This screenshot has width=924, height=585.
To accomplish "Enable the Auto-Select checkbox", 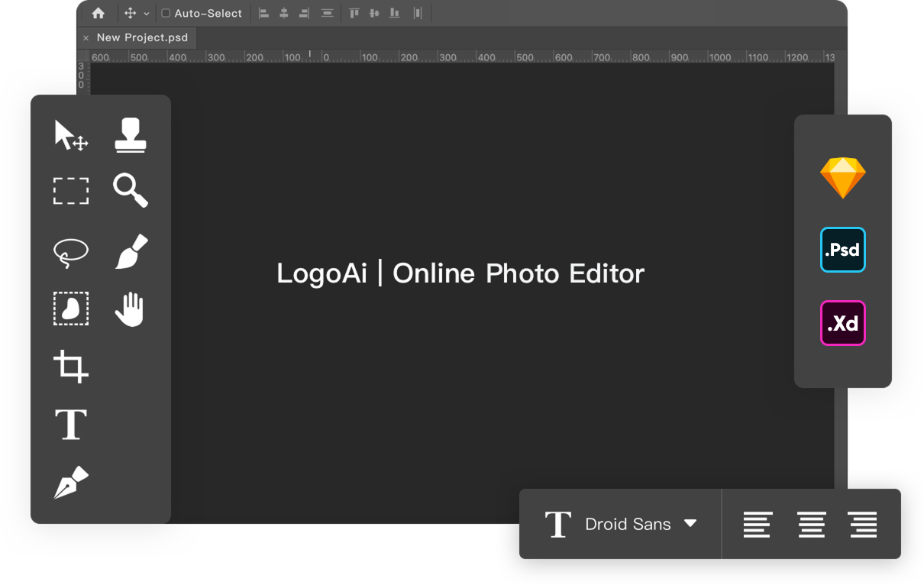I will [x=165, y=13].
